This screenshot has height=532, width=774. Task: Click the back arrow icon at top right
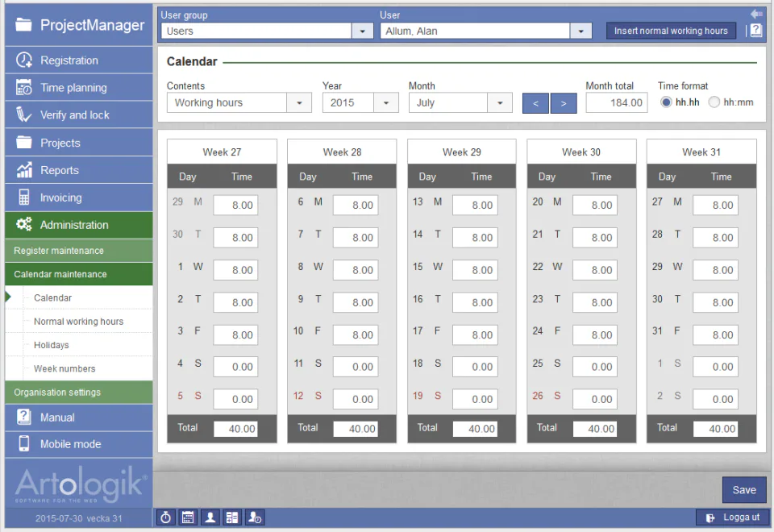[756, 14]
